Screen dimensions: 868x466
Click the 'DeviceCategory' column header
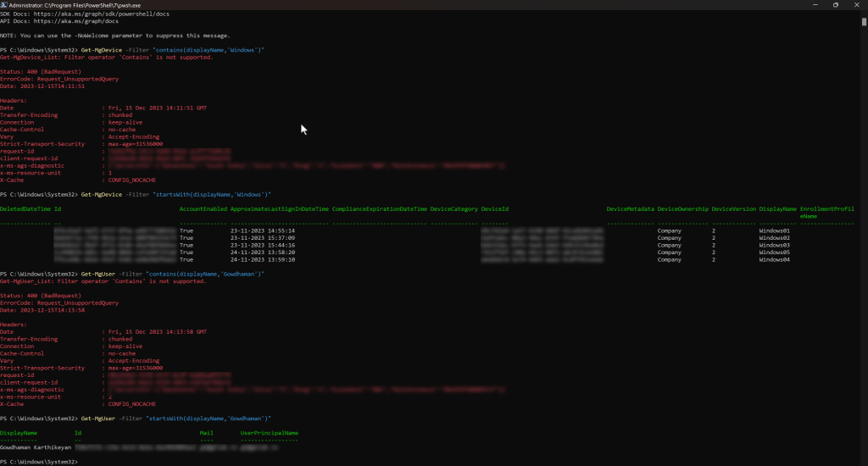coord(454,208)
